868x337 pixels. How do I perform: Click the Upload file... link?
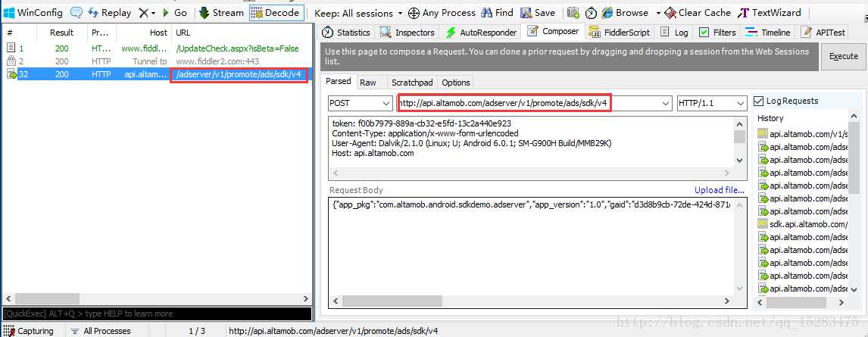[719, 190]
